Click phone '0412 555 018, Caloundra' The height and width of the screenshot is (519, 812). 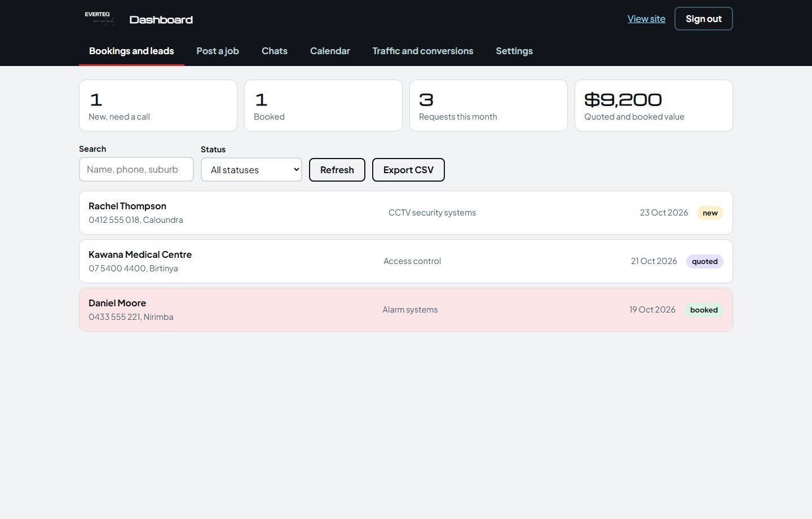click(136, 220)
